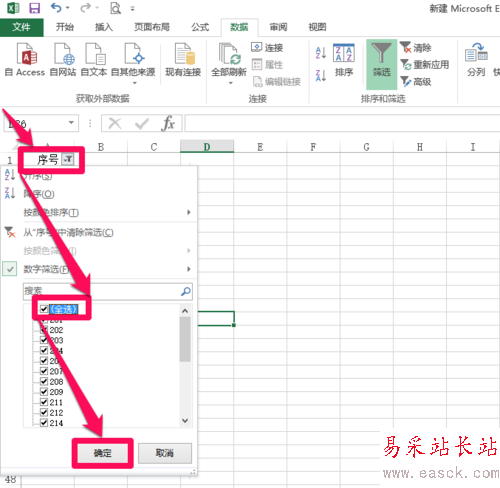Select column D header
This screenshot has width=500, height=488.
[207, 147]
